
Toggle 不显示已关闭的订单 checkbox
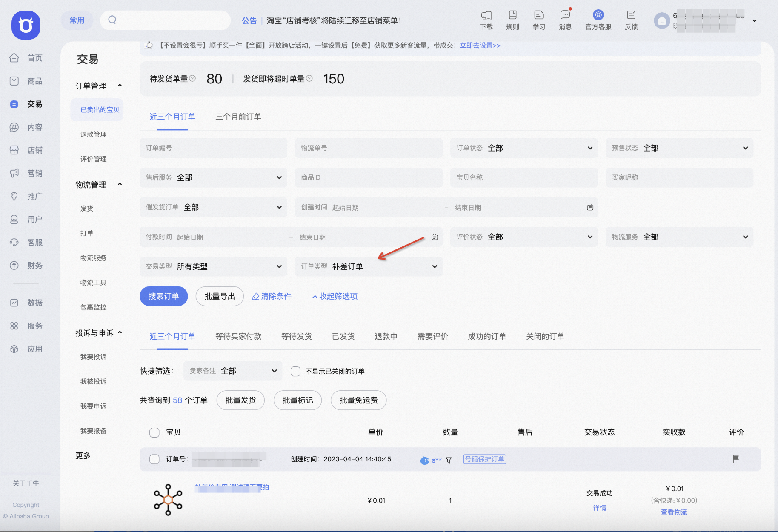(295, 371)
